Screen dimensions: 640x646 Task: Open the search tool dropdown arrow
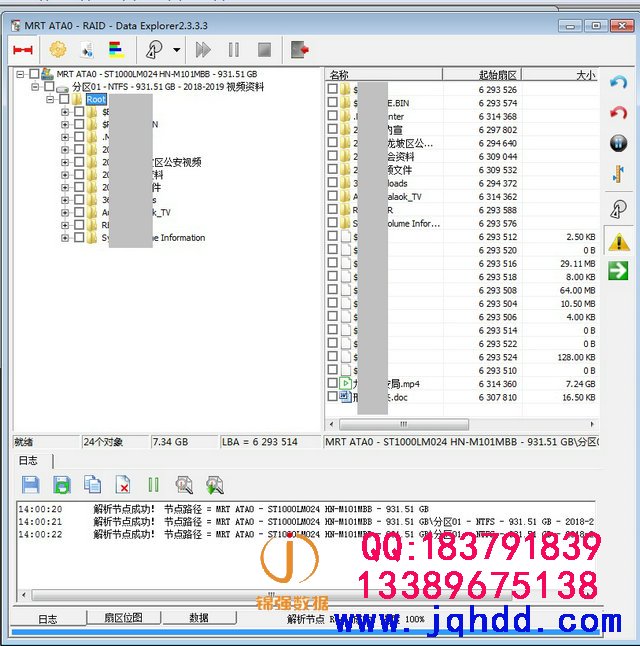176,50
